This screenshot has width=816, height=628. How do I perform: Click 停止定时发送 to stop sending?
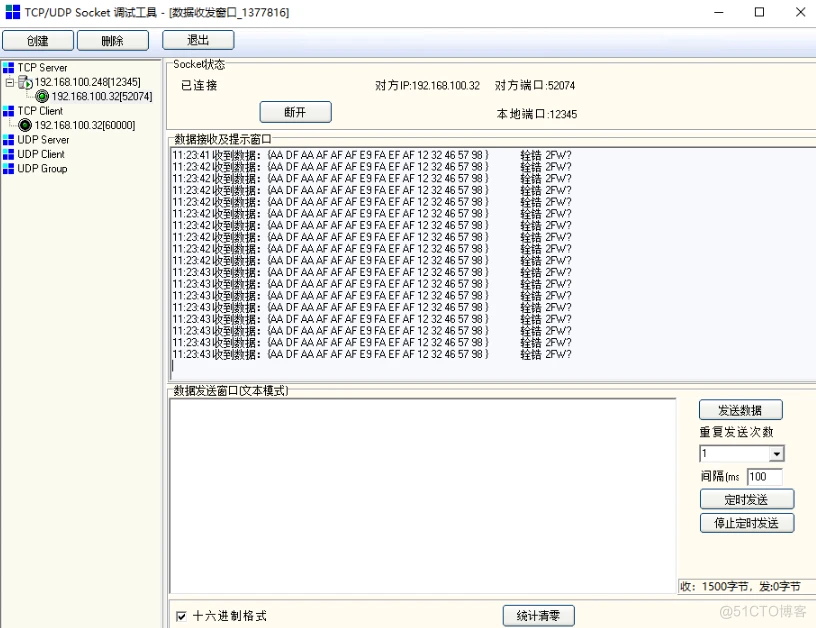(x=746, y=522)
